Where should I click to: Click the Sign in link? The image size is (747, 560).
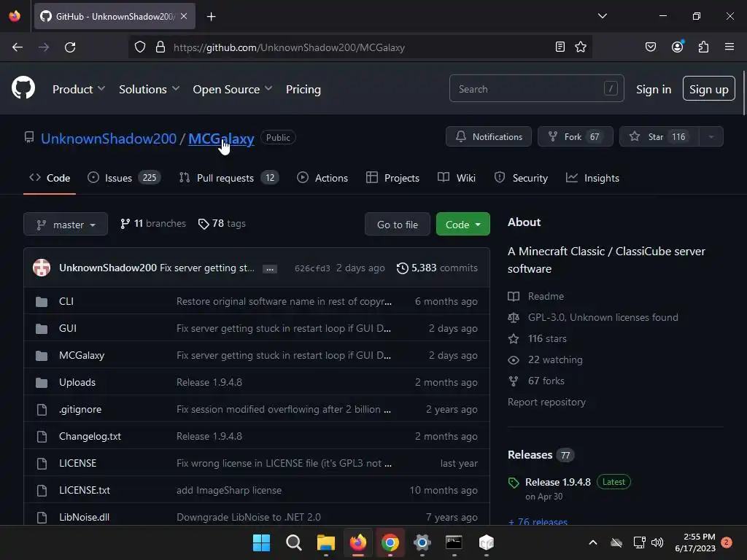coord(653,89)
